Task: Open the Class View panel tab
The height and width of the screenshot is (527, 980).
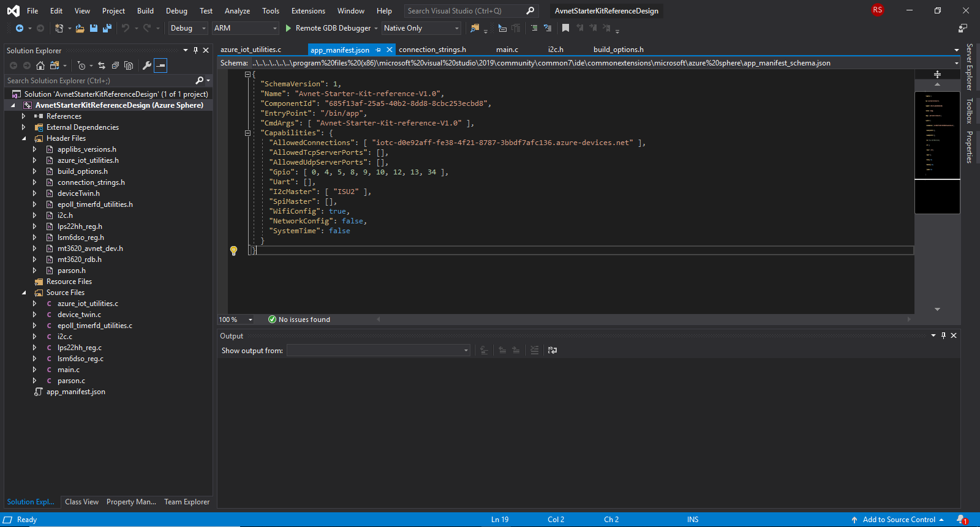Action: click(x=81, y=502)
